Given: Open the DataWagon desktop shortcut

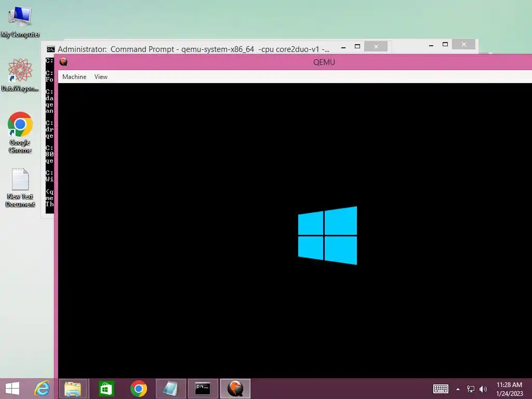Looking at the screenshot, I should pyautogui.click(x=20, y=75).
